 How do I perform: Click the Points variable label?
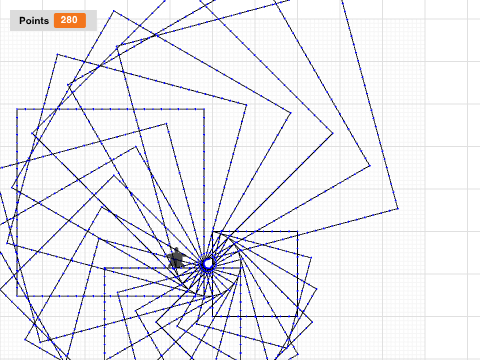[x=34, y=21]
